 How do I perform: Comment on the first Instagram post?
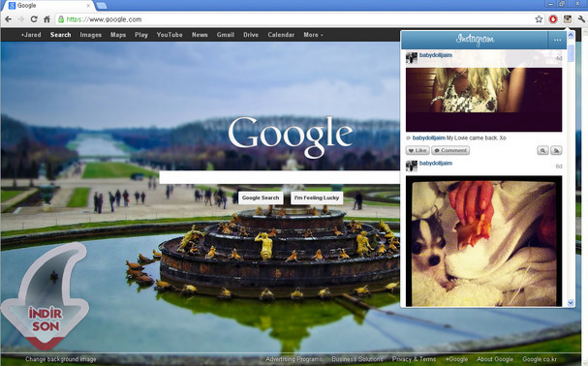(x=450, y=150)
